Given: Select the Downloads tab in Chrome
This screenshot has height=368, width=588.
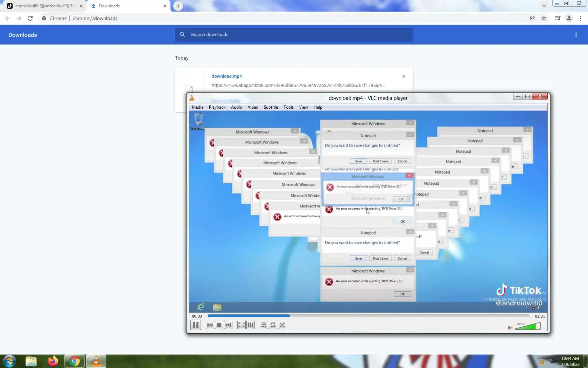Looking at the screenshot, I should pos(128,6).
